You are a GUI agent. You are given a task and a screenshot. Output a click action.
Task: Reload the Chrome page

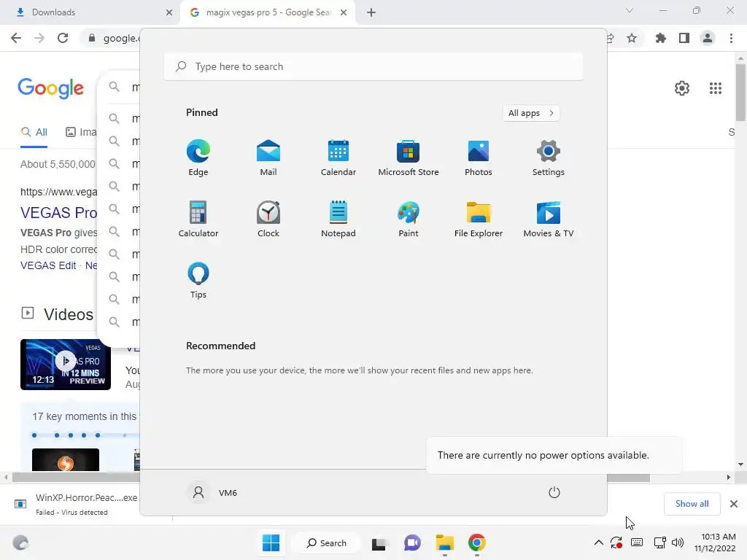point(63,38)
